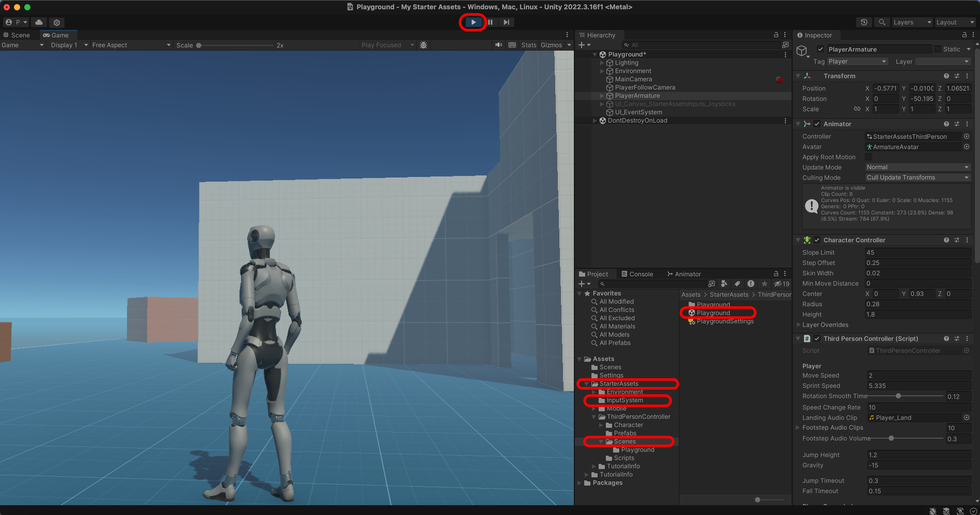The height and width of the screenshot is (515, 980).
Task: Expand the Lighting object in the Hierarchy
Action: pos(602,63)
